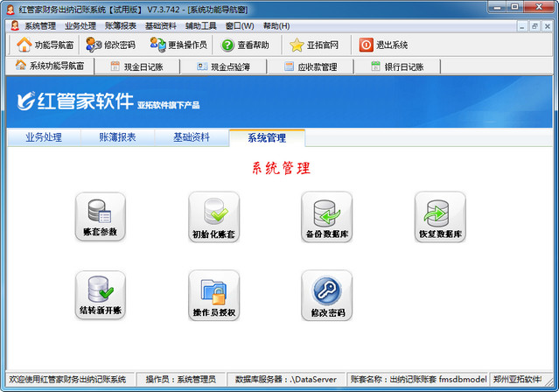Click 数据库服务器 DataServer status entry

click(x=286, y=379)
